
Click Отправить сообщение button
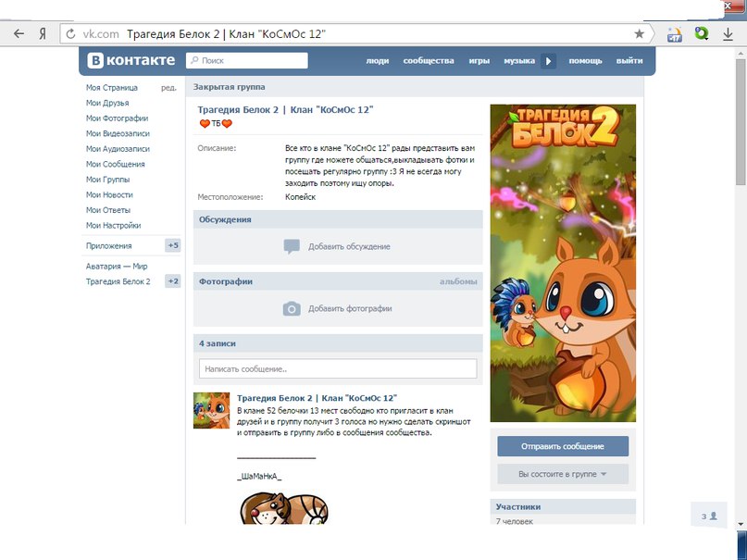click(563, 446)
